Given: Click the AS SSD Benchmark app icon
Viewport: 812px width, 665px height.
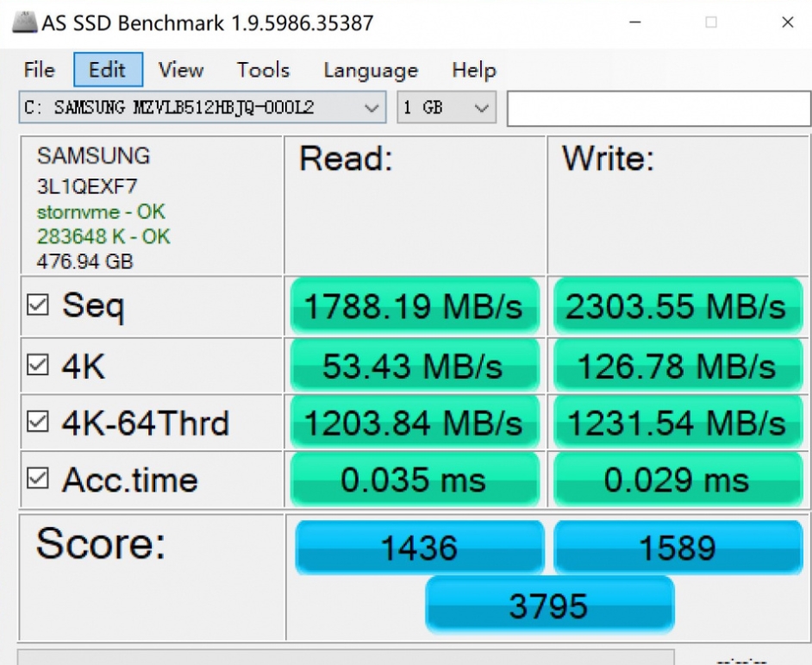Looking at the screenshot, I should pyautogui.click(x=24, y=22).
